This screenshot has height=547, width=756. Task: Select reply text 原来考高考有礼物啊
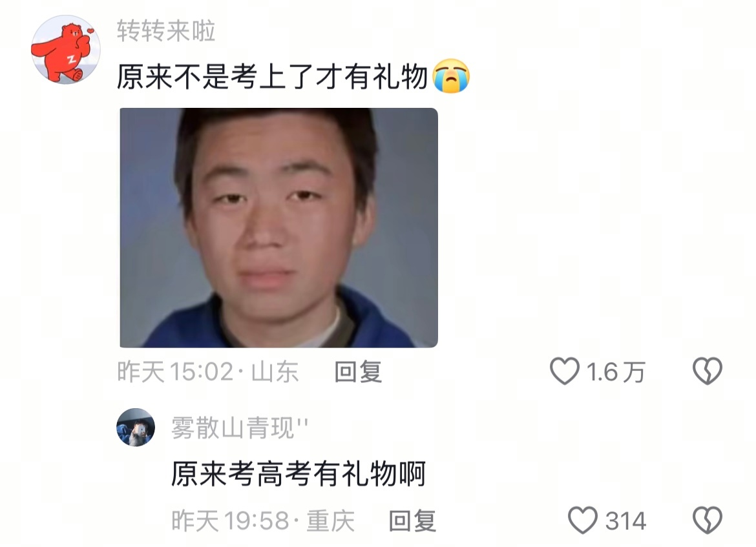pyautogui.click(x=299, y=474)
